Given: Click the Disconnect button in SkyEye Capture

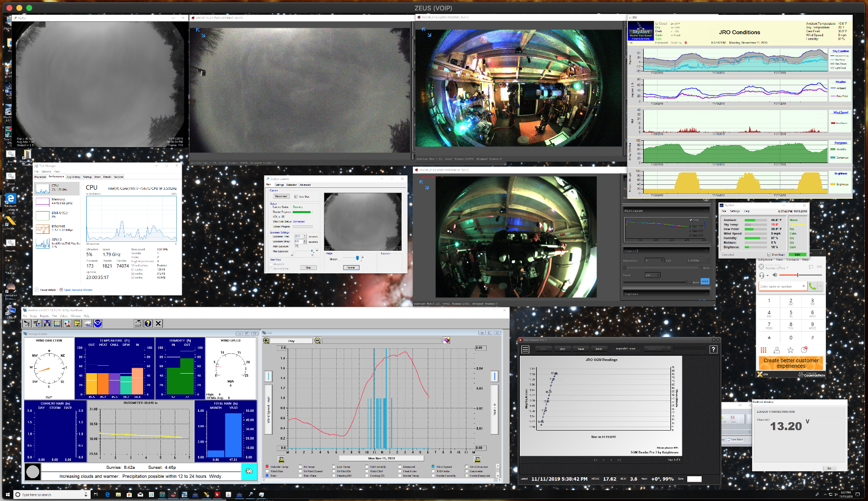Looking at the screenshot, I should 281,197.
